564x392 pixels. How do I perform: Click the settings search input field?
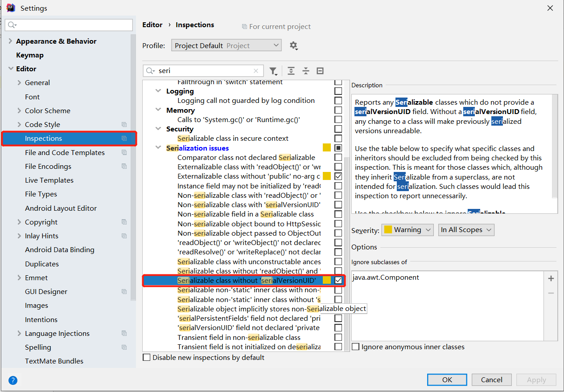[x=69, y=25]
